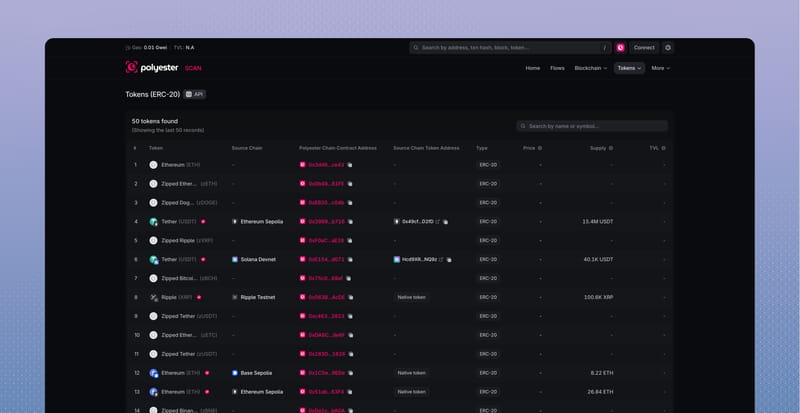Open the Zipped Ether… (zETH) token

coord(189,184)
